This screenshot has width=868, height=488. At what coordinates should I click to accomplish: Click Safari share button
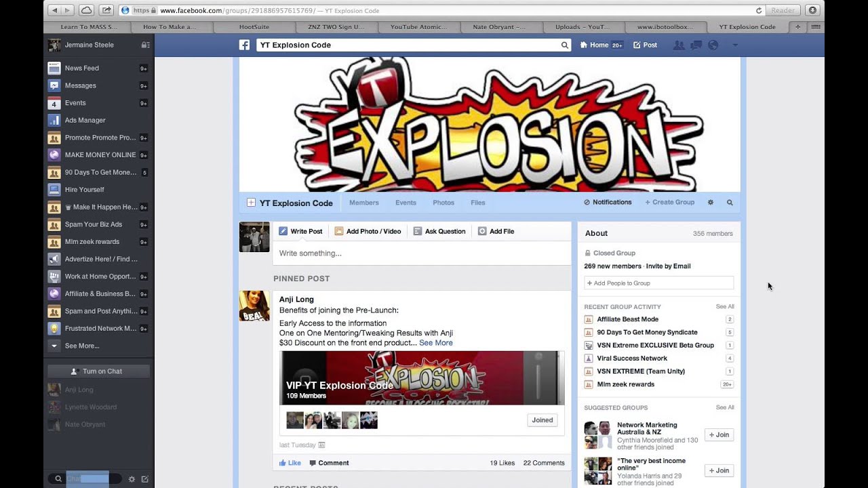[106, 10]
